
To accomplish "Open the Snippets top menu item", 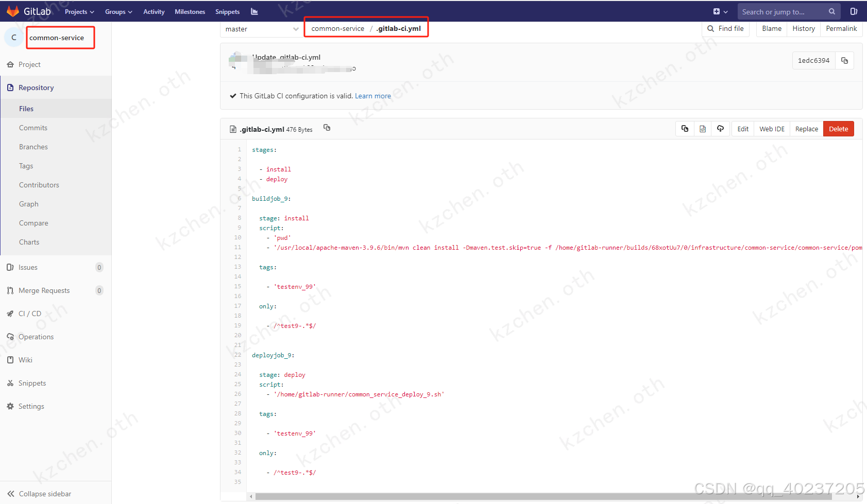I will [x=227, y=11].
